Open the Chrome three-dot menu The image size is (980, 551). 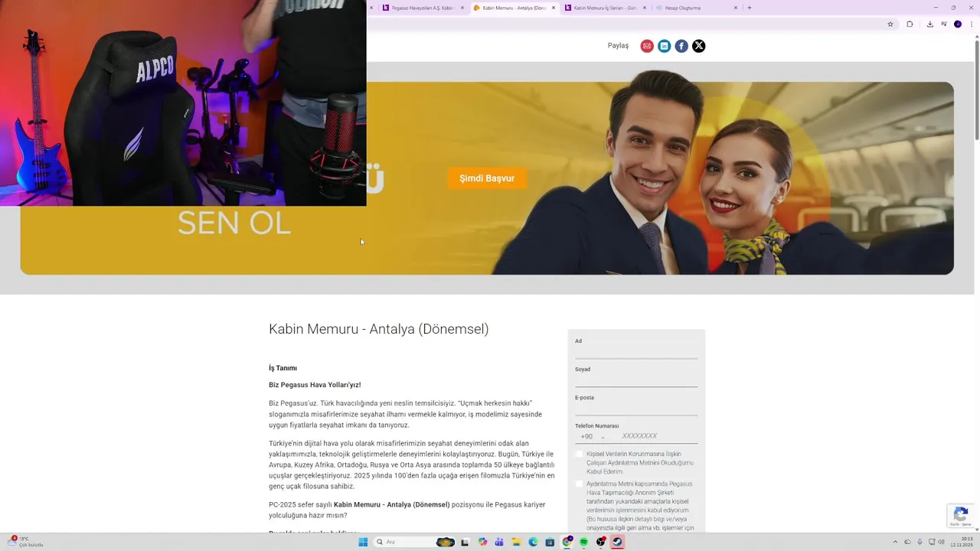click(x=970, y=24)
